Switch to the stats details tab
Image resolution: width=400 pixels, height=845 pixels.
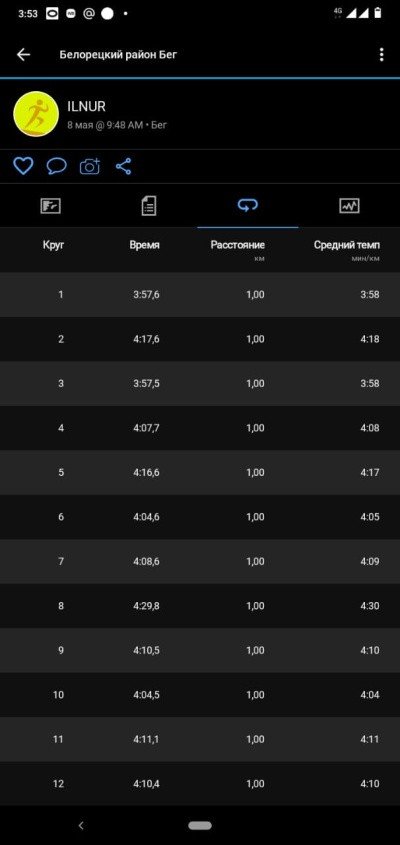[149, 206]
